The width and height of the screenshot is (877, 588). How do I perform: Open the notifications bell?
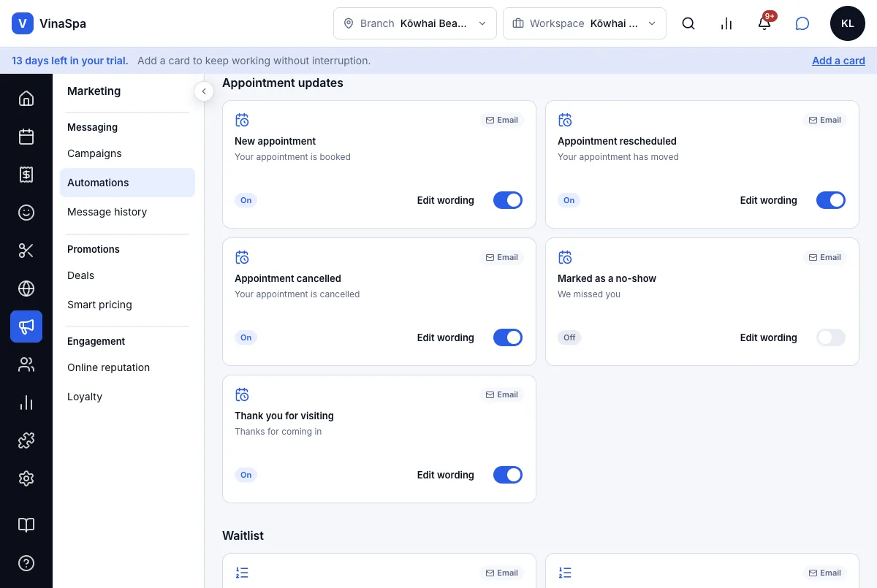coord(764,23)
